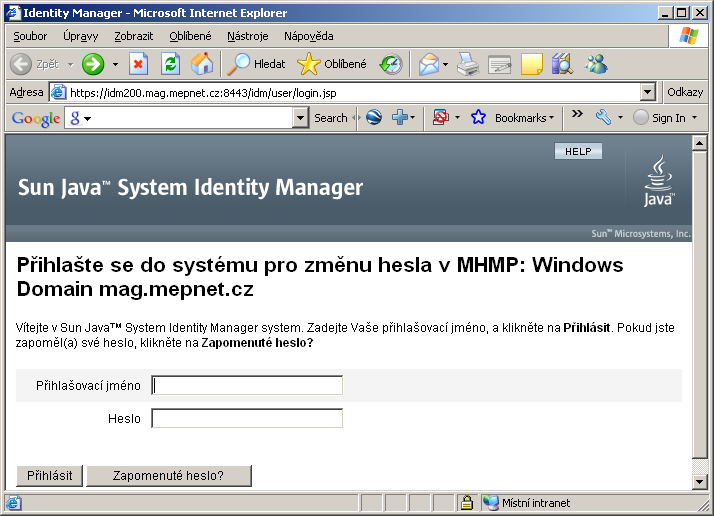The width and height of the screenshot is (714, 516).
Task: Open Mail button dropdown arrow
Action: (445, 64)
